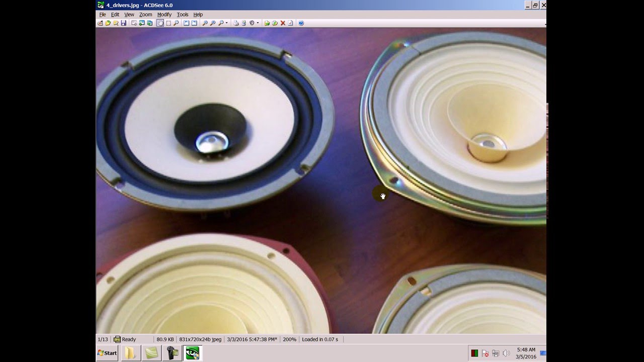
Task: Click the network tray icon
Action: coord(496,353)
